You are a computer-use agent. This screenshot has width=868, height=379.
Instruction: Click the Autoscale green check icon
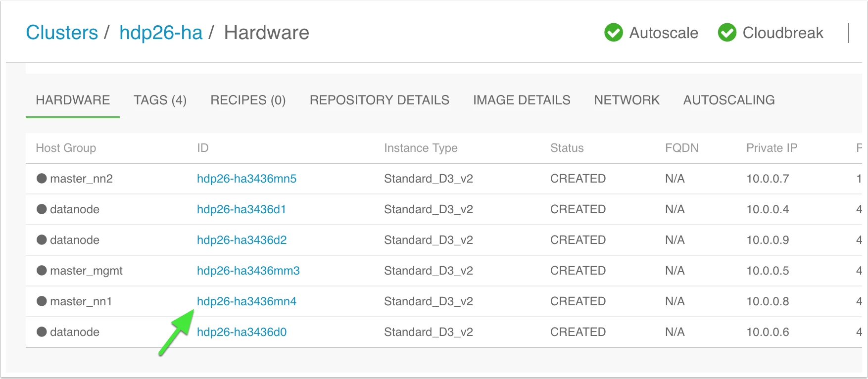tap(614, 33)
